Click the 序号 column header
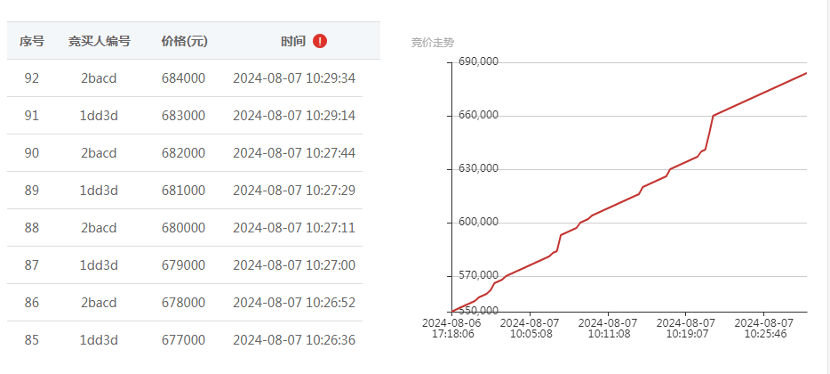Viewport: 830px width, 374px height. (32, 41)
